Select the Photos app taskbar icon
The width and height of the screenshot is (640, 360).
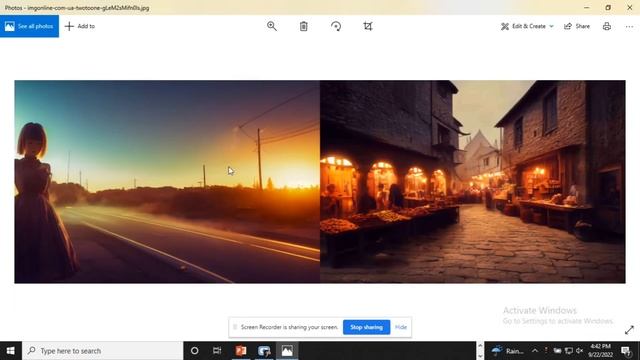(287, 351)
